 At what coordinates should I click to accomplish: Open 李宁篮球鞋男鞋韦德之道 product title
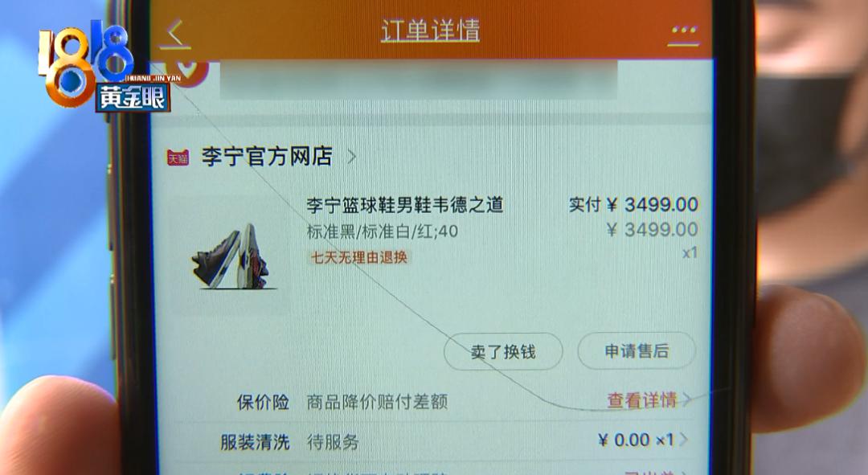click(x=405, y=205)
